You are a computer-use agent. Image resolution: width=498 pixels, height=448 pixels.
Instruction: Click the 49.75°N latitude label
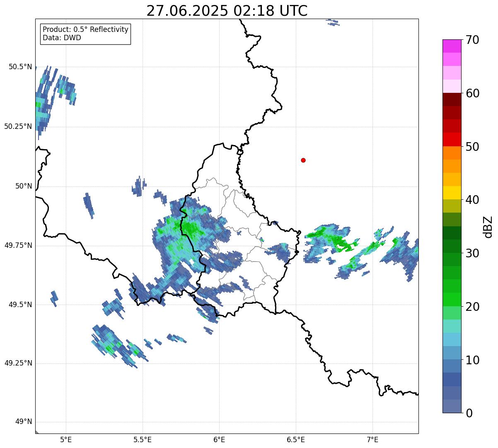click(18, 245)
